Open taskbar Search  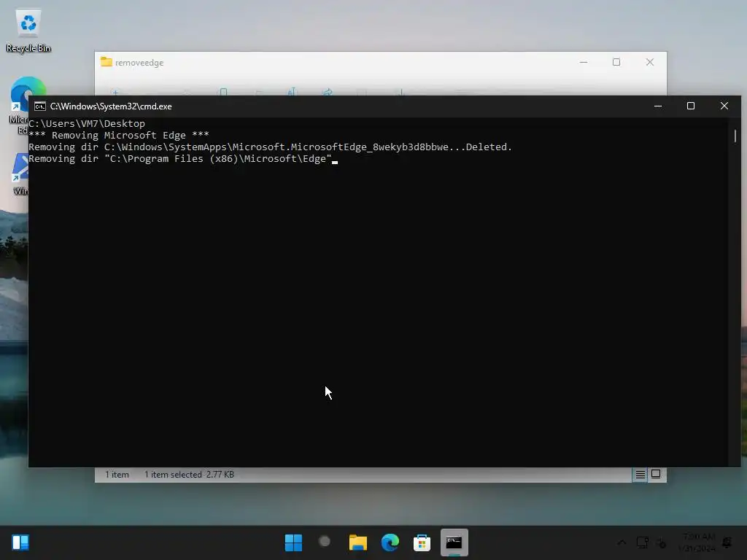pos(325,542)
